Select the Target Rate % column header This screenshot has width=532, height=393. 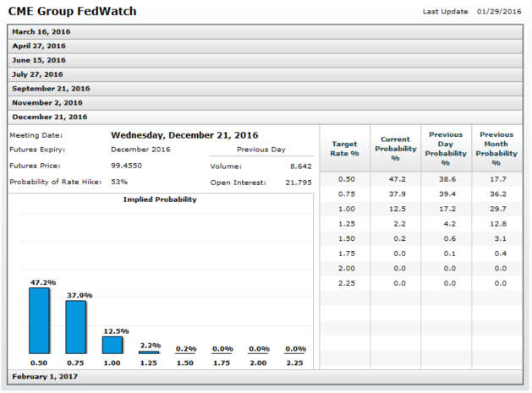(x=345, y=149)
